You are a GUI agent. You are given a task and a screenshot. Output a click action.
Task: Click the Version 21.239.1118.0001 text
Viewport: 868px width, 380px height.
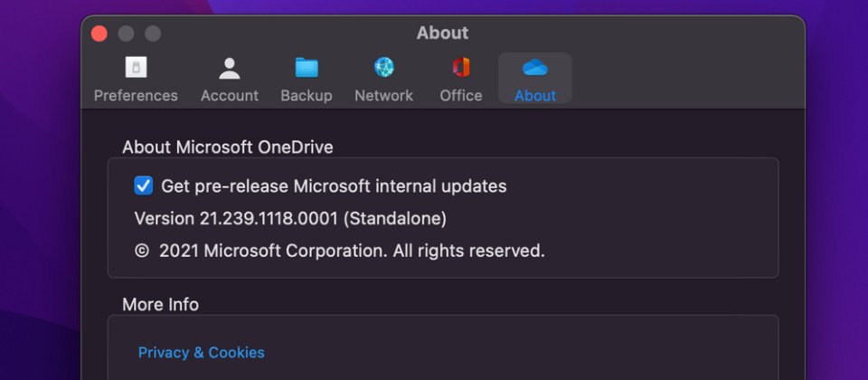(x=290, y=218)
